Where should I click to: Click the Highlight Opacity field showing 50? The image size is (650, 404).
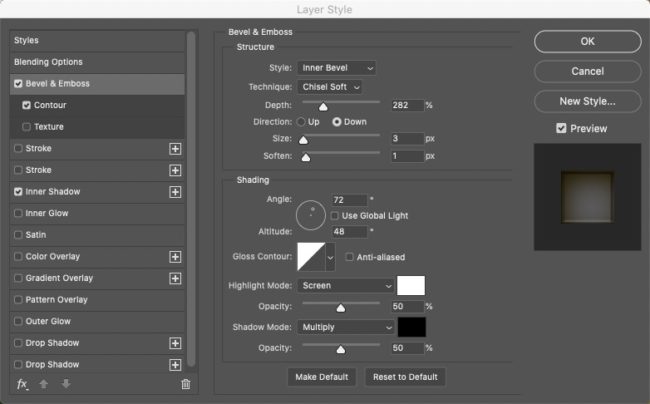407,307
